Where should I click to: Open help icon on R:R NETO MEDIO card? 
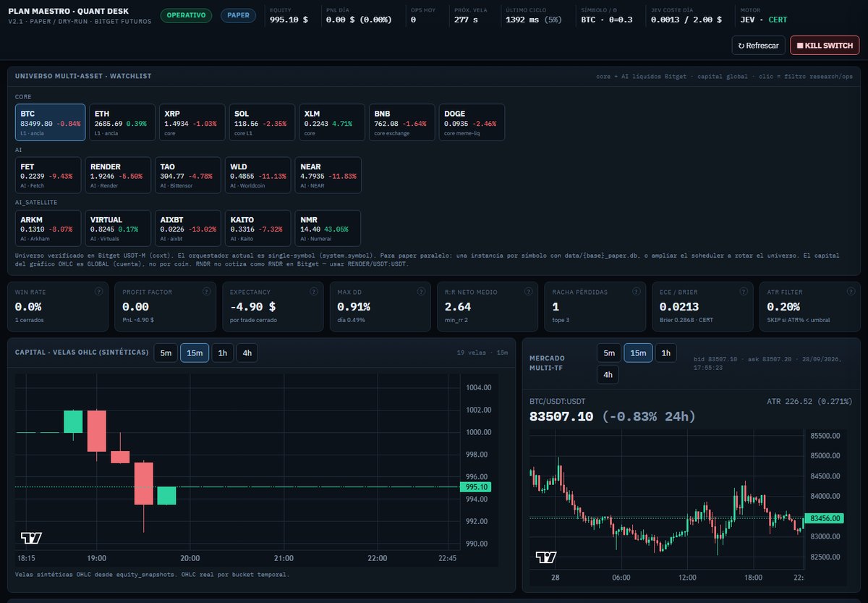(529, 292)
